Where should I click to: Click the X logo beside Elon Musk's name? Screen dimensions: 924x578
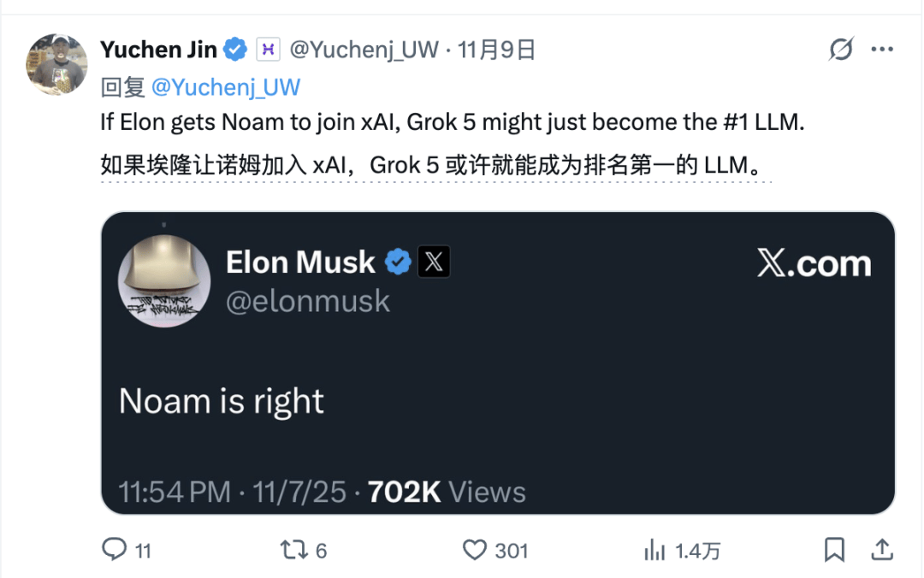click(434, 262)
